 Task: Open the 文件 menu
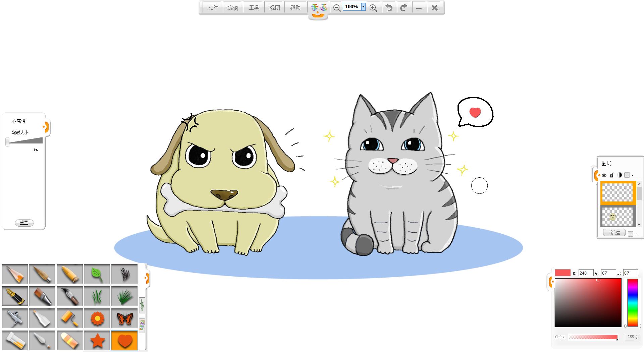pos(213,8)
